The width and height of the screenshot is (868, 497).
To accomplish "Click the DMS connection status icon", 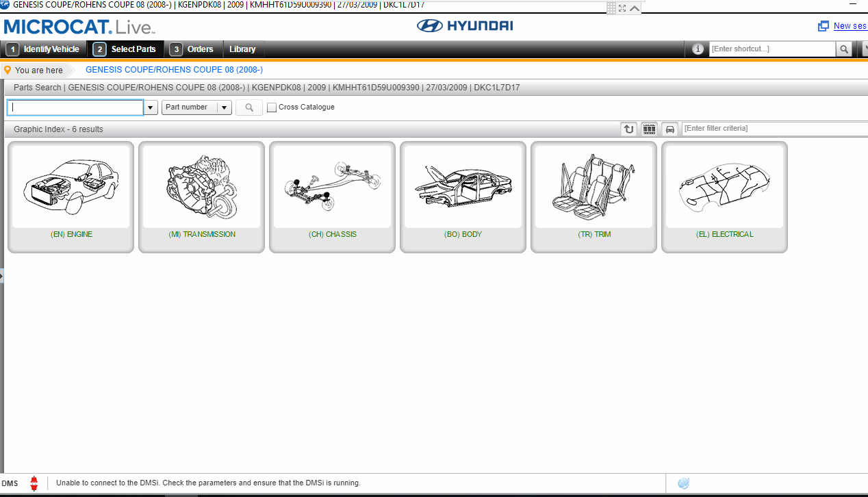I will point(34,483).
